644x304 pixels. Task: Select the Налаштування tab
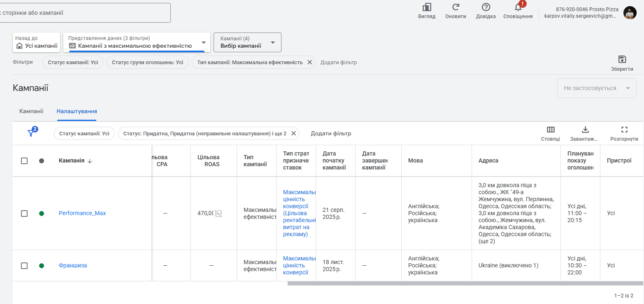click(x=77, y=111)
